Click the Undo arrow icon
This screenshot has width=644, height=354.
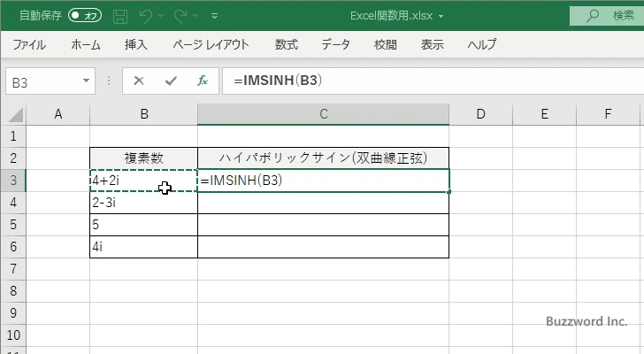click(145, 16)
